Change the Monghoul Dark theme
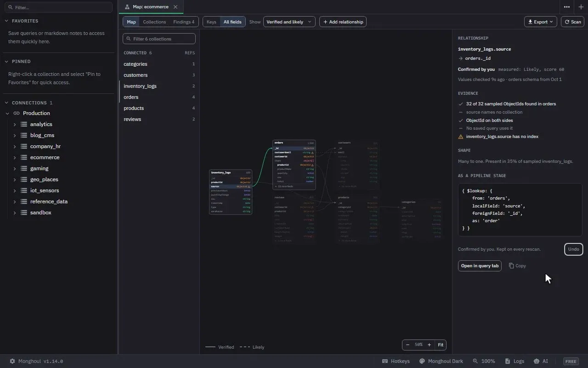The height and width of the screenshot is (368, 588). tap(441, 361)
